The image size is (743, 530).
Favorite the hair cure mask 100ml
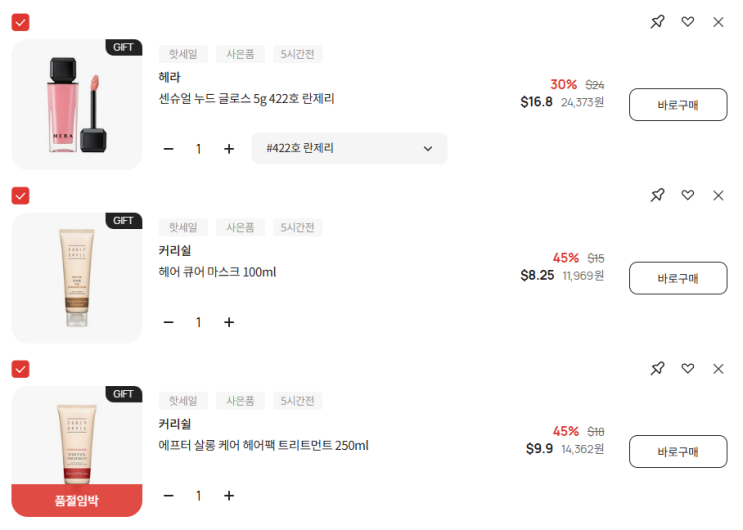point(688,195)
